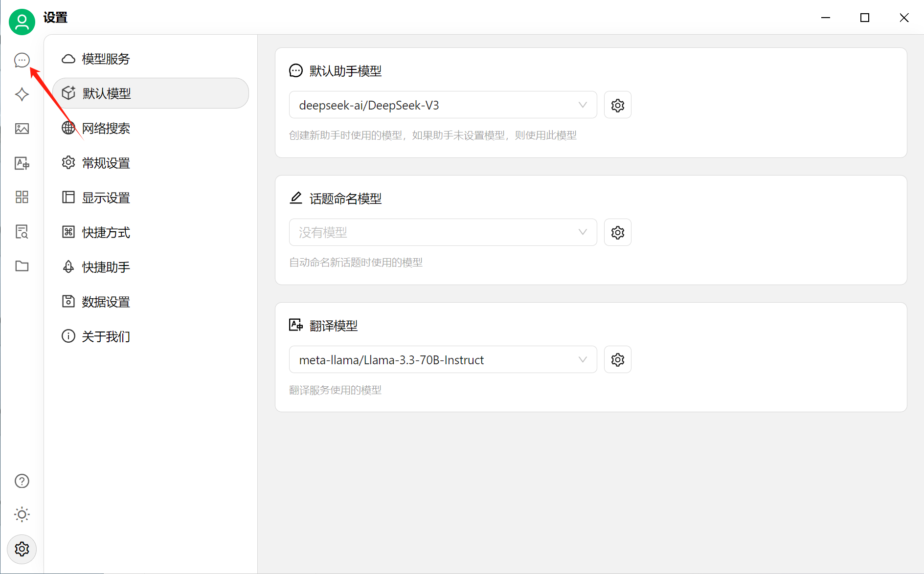Close the settings window
Viewport: 924px width, 574px height.
click(x=904, y=18)
